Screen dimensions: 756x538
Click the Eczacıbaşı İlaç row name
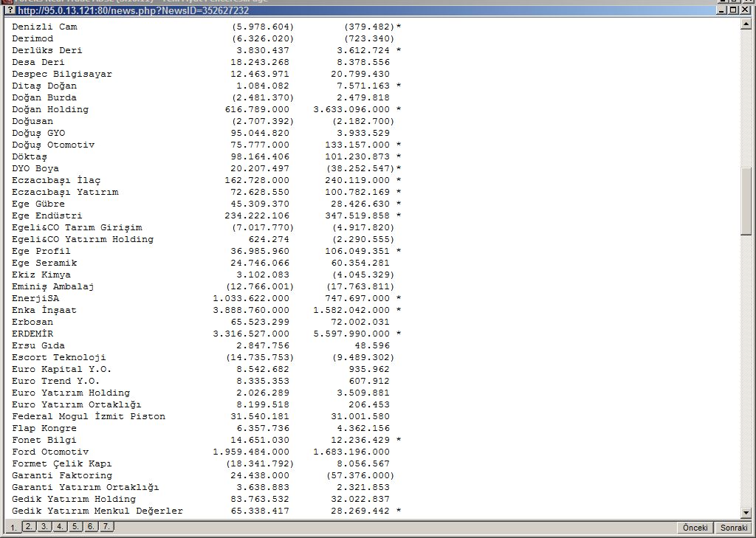pyautogui.click(x=56, y=180)
